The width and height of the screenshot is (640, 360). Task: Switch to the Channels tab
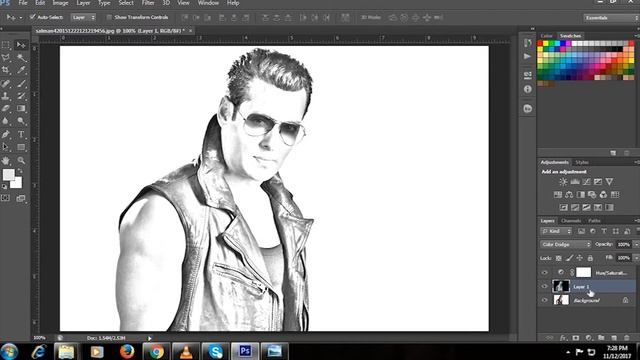571,221
